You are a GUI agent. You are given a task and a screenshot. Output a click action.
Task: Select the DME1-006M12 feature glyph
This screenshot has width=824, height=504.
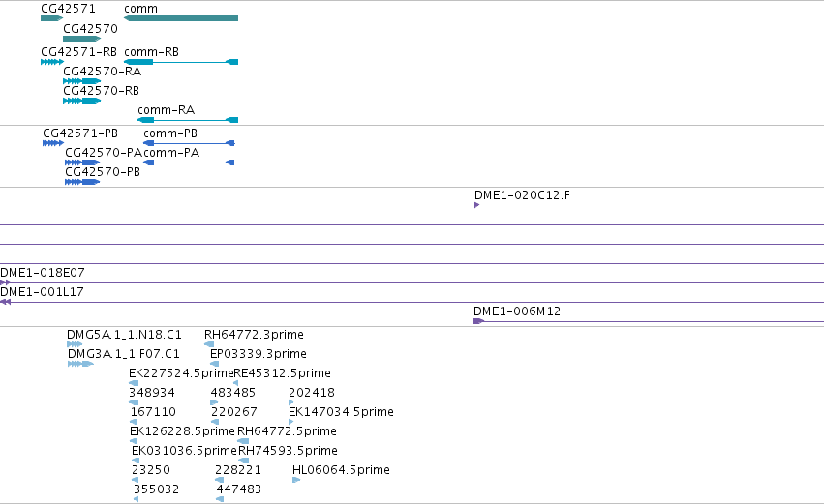[x=649, y=321]
